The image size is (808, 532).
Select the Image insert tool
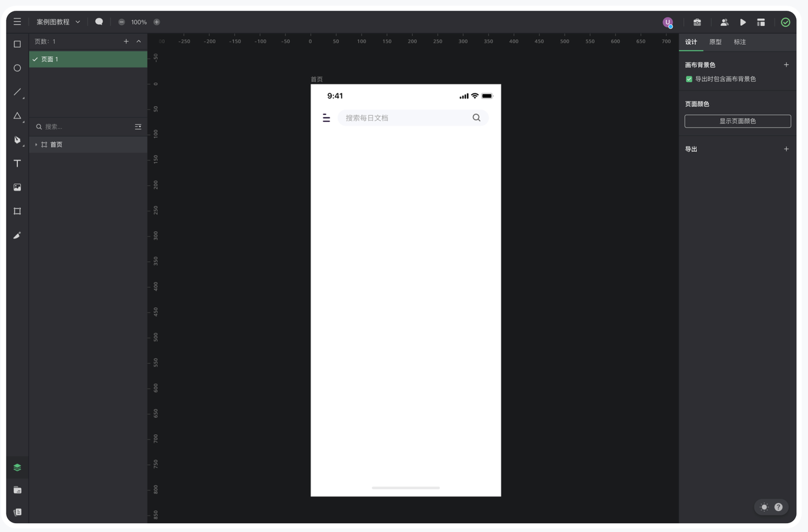click(x=17, y=187)
